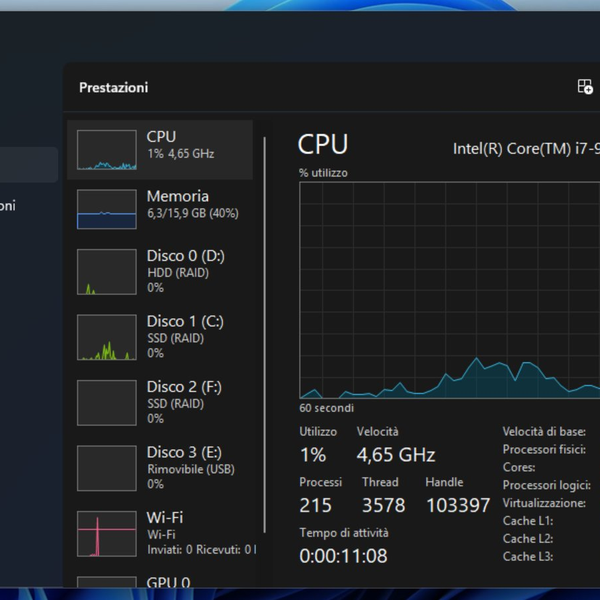Click the Disco 3 (E:) graph thumbnail
600x600 pixels.
point(107,468)
